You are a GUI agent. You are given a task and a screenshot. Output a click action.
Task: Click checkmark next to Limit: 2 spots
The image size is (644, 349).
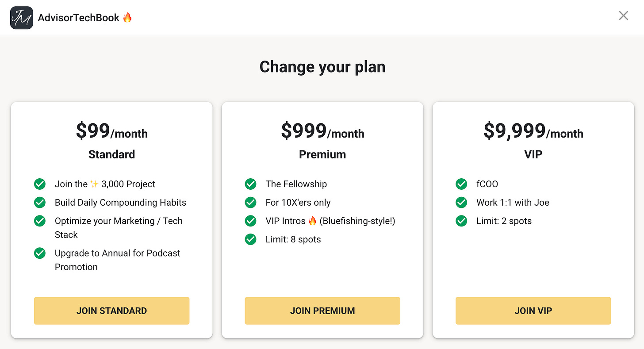click(461, 221)
